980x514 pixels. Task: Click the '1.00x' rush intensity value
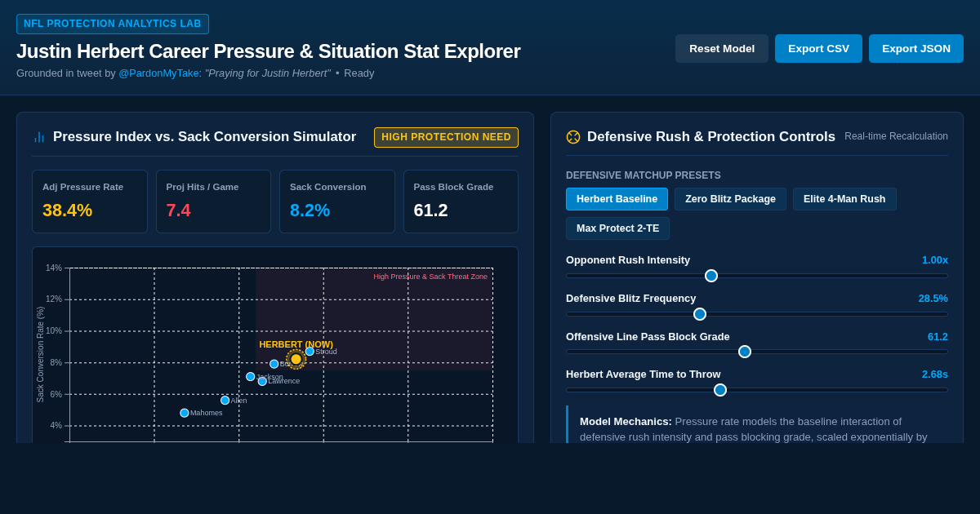click(935, 259)
